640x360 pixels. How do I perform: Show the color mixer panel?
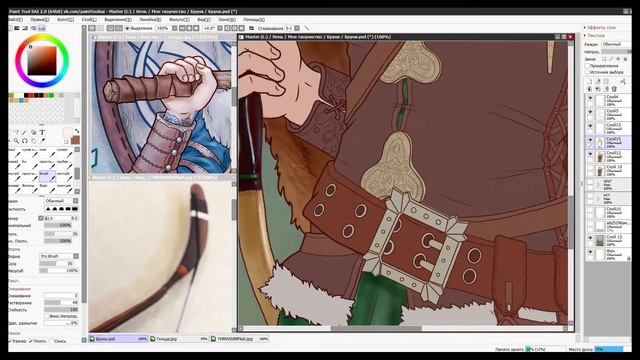coord(33,28)
